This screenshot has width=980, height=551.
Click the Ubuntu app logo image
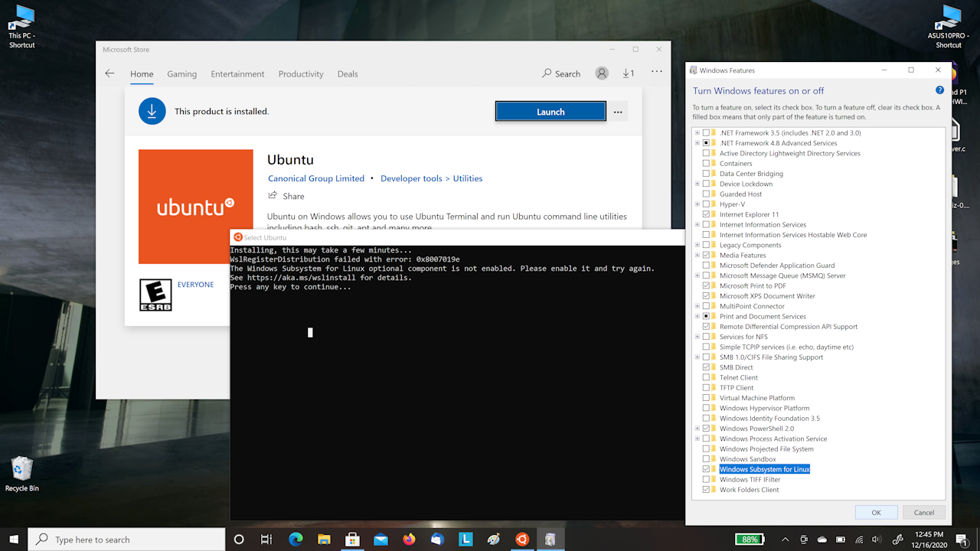point(196,207)
